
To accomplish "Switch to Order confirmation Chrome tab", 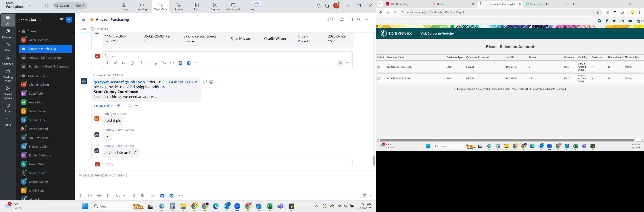I will (x=547, y=4).
